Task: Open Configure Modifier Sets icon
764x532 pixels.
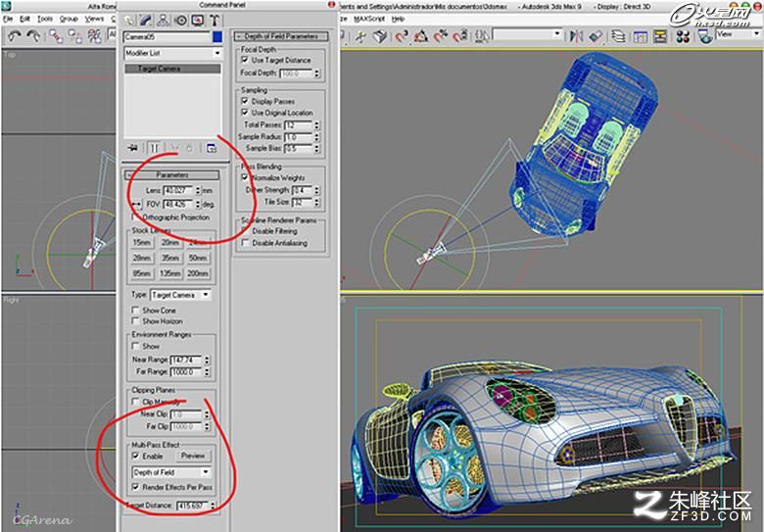Action: [212, 148]
